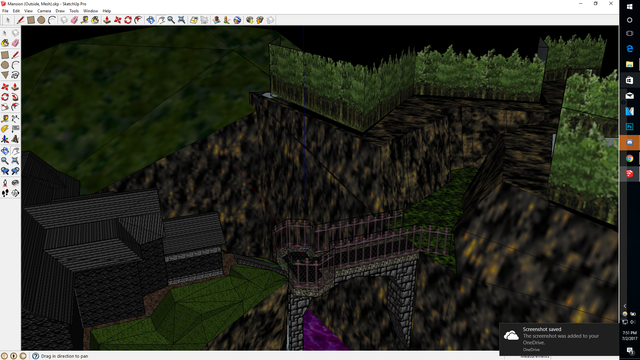Select the Dimension tool

[15, 119]
